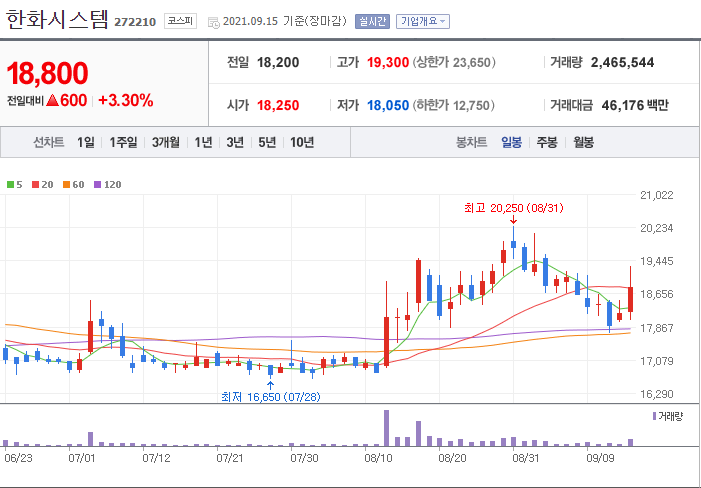Click the 전일 value 18,200
The height and width of the screenshot is (488, 701).
278,63
